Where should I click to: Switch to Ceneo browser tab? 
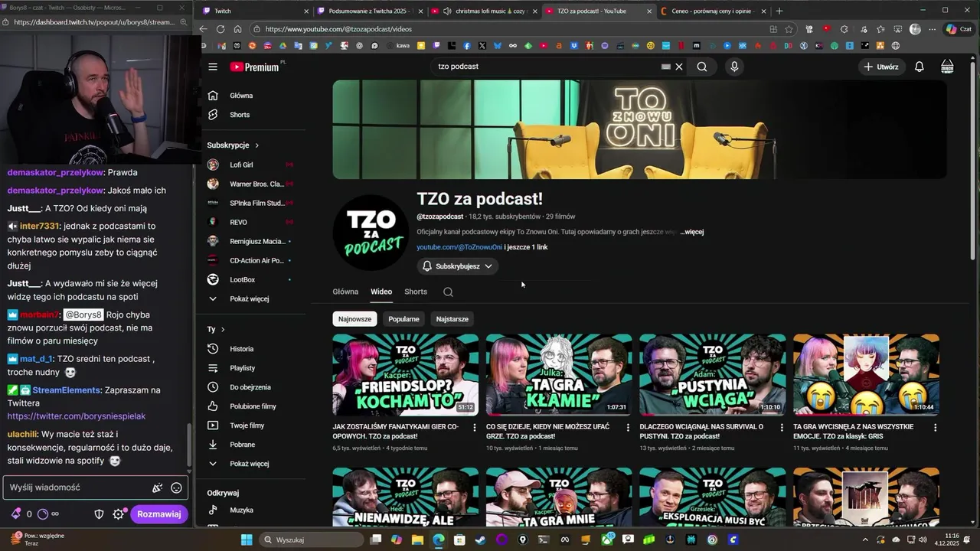coord(712,11)
